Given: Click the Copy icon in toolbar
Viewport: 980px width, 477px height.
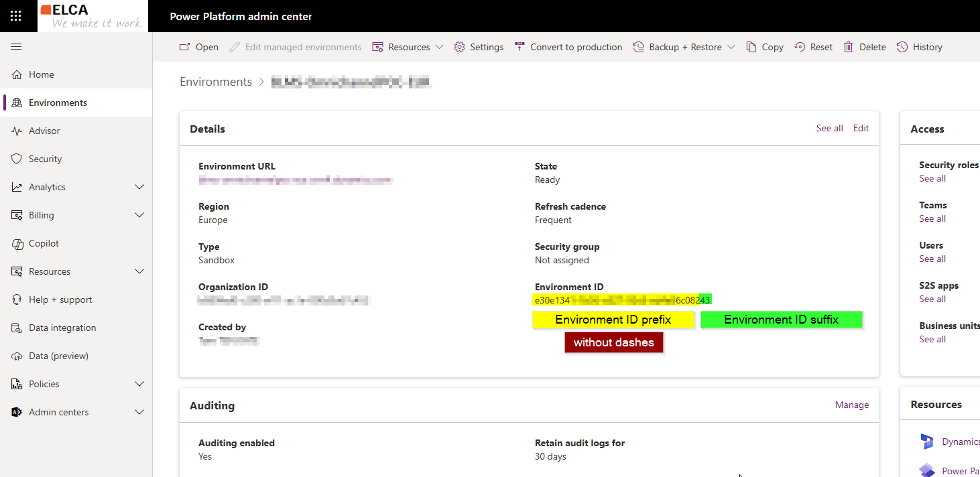Looking at the screenshot, I should coord(751,47).
